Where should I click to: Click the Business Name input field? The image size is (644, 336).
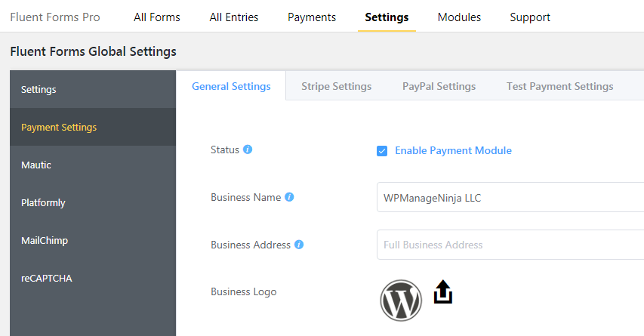coord(510,198)
